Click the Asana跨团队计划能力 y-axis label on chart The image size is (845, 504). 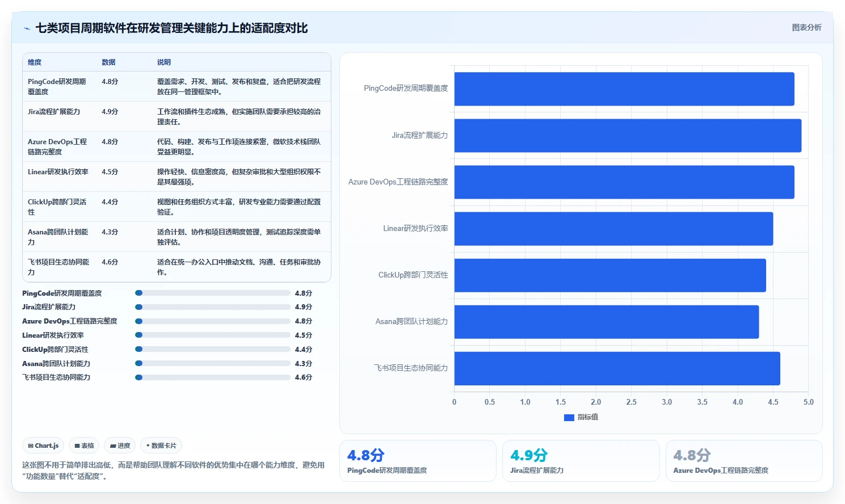[411, 322]
